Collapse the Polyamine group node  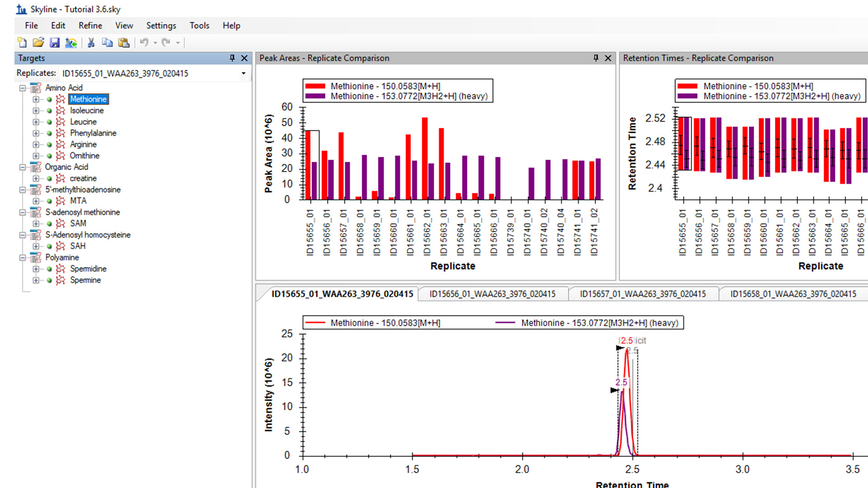[22, 258]
